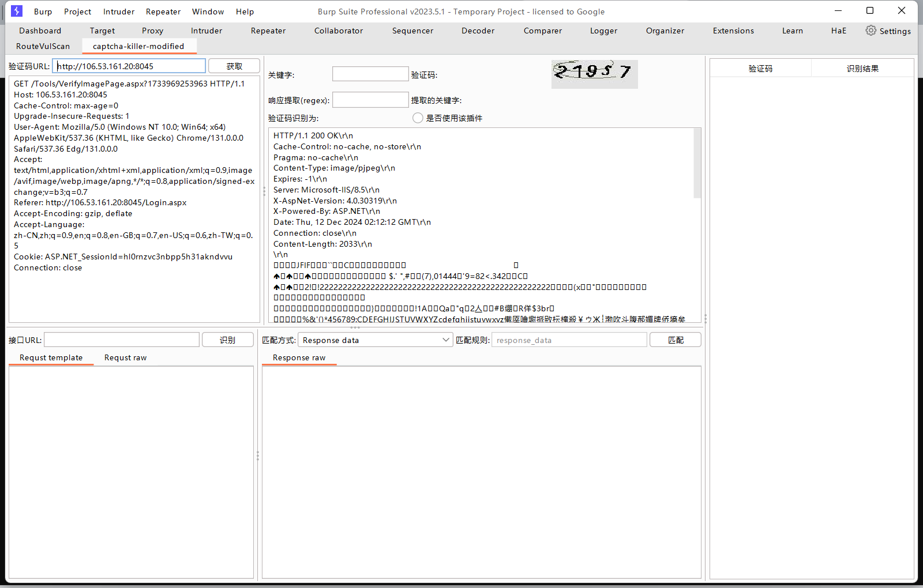
Task: Open the Repeater menu in menu bar
Action: pos(163,12)
